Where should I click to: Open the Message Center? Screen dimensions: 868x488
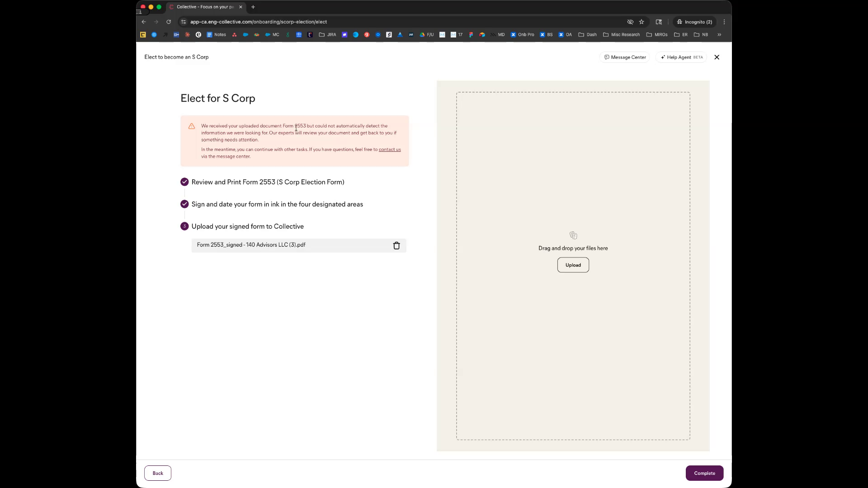tap(625, 57)
